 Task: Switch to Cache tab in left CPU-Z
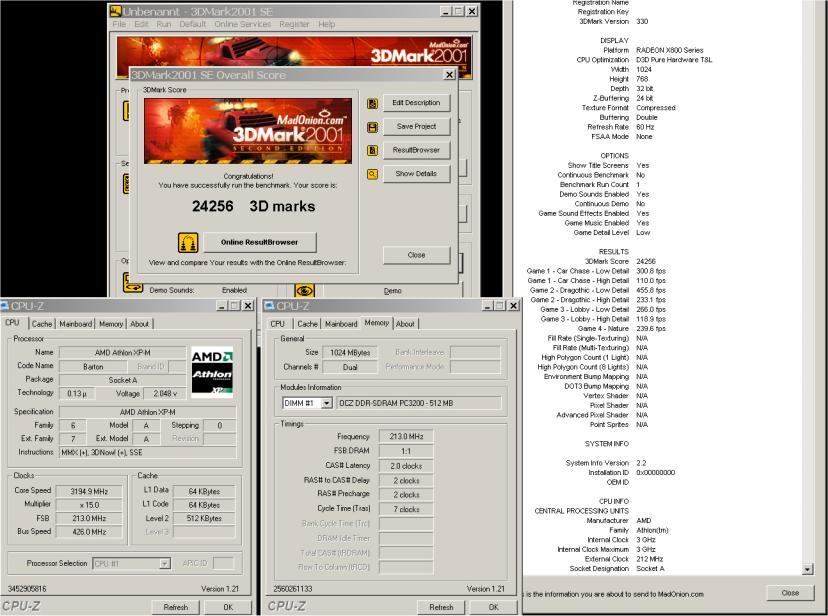point(42,324)
